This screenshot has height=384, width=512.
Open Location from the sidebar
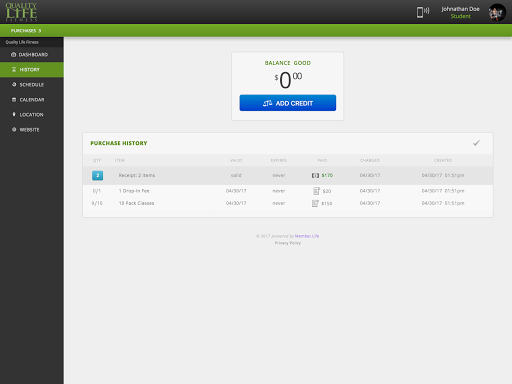[x=32, y=115]
